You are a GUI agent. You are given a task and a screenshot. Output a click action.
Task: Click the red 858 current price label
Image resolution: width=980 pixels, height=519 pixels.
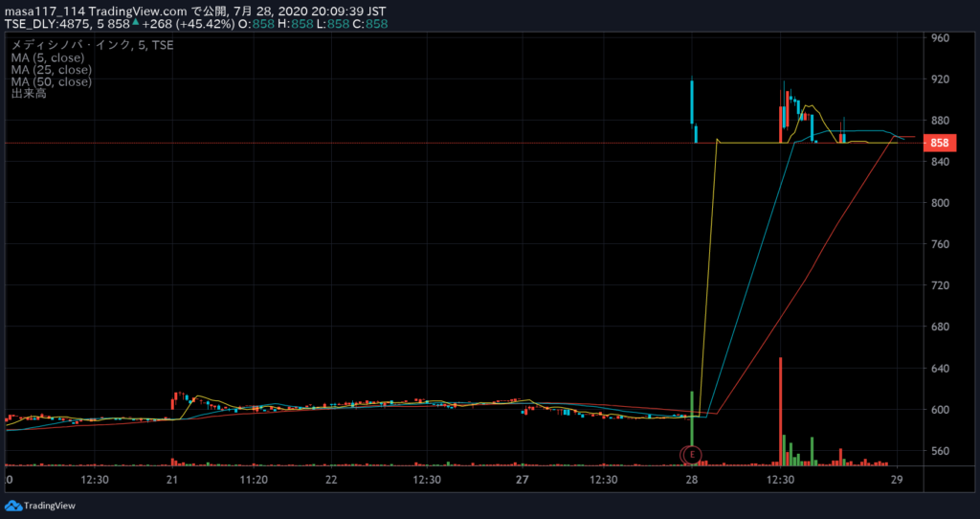pyautogui.click(x=940, y=144)
